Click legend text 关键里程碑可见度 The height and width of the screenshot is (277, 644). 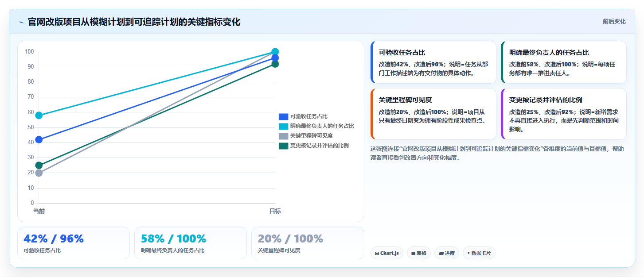tap(312, 136)
